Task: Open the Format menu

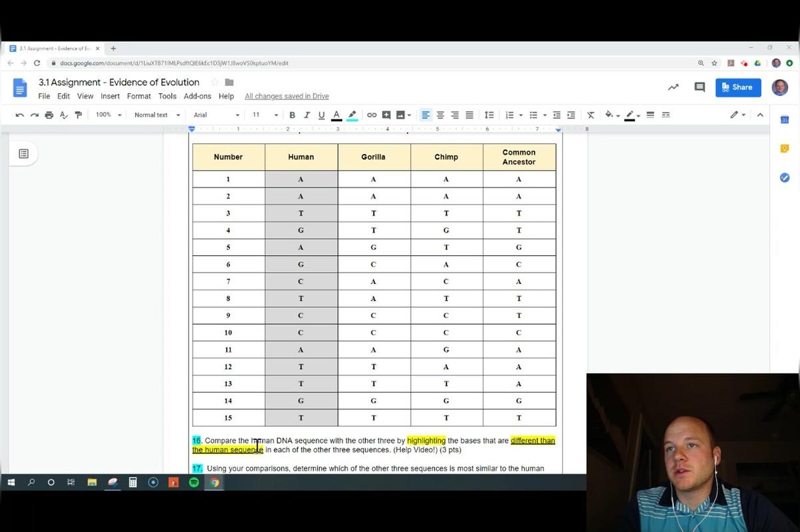Action: 139,96
